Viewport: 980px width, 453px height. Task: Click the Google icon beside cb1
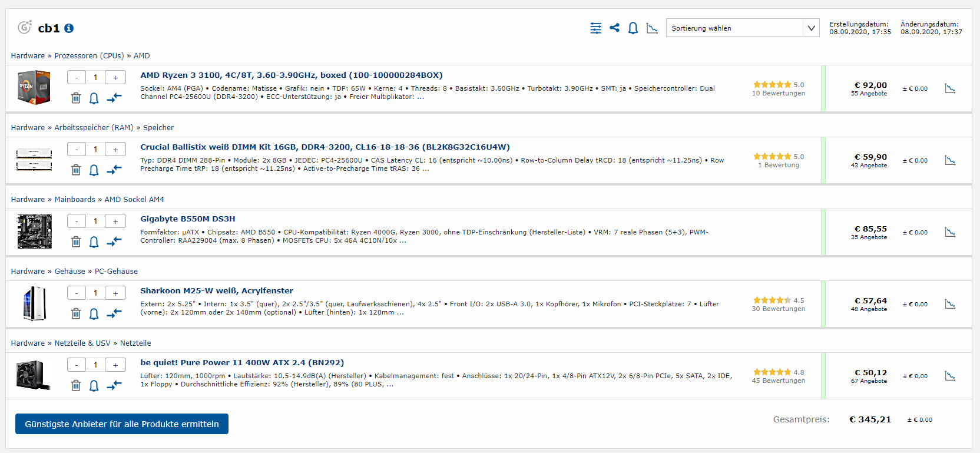coord(24,27)
